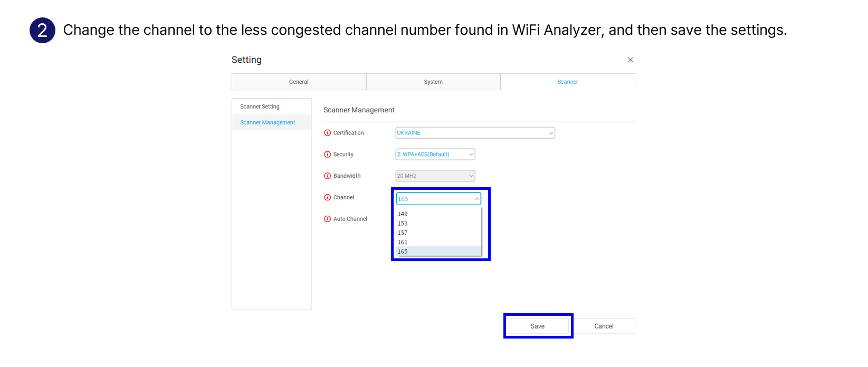Select Scanner Management in the sidebar
The width and height of the screenshot is (868, 367).
point(268,122)
